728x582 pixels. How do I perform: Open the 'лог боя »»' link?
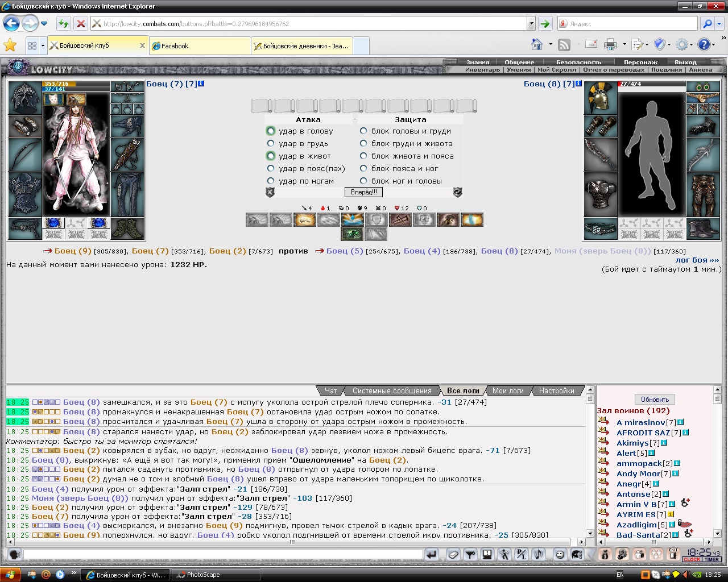pyautogui.click(x=697, y=260)
